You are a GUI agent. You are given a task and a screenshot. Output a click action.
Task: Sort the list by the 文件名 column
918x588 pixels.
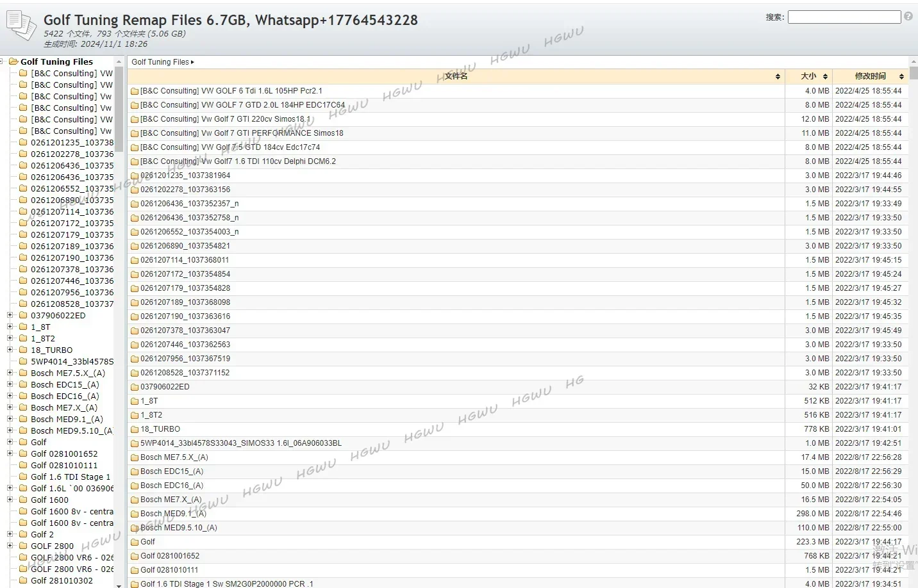[456, 76]
